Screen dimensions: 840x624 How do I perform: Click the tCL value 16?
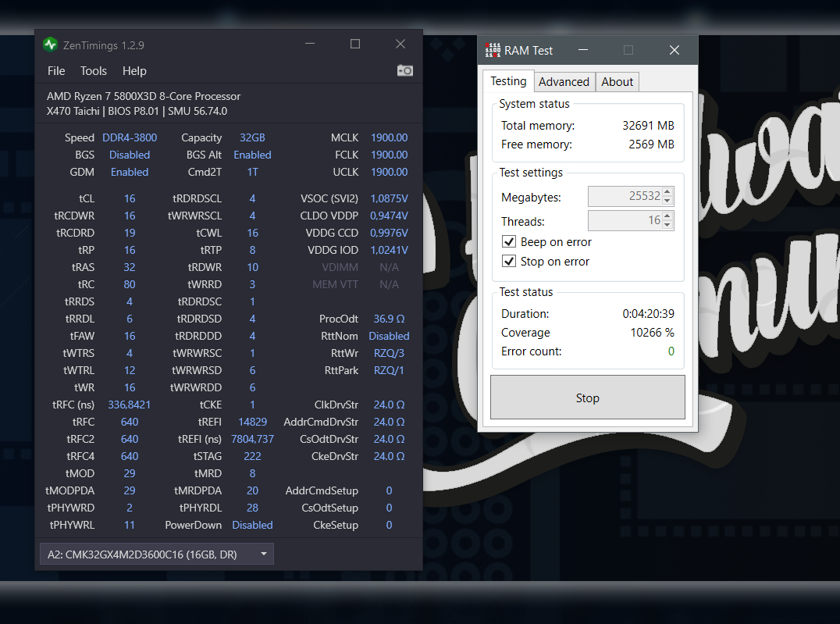[130, 199]
